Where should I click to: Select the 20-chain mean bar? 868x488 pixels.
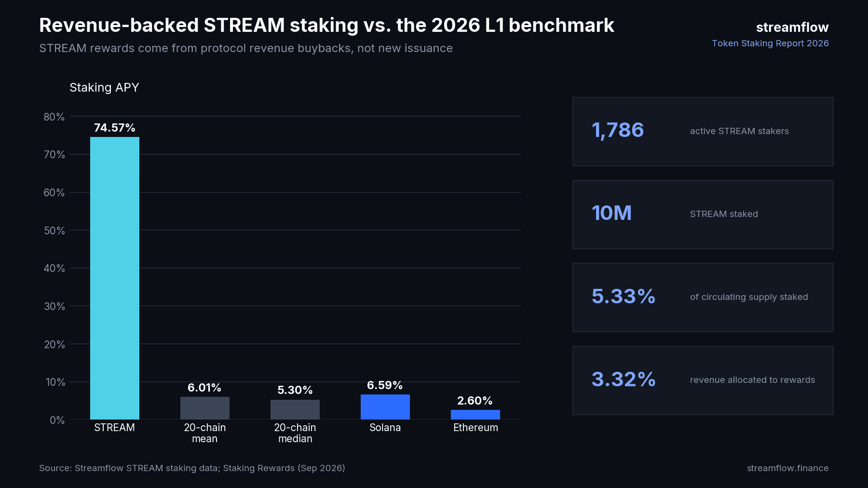point(205,408)
